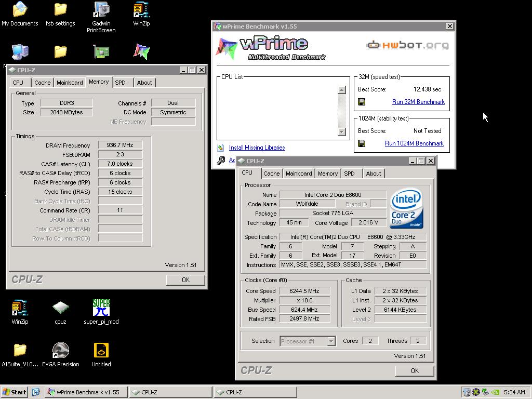The image size is (532, 399).
Task: Click the DRAM Frequency value 936.7 MHz
Action: (x=120, y=145)
